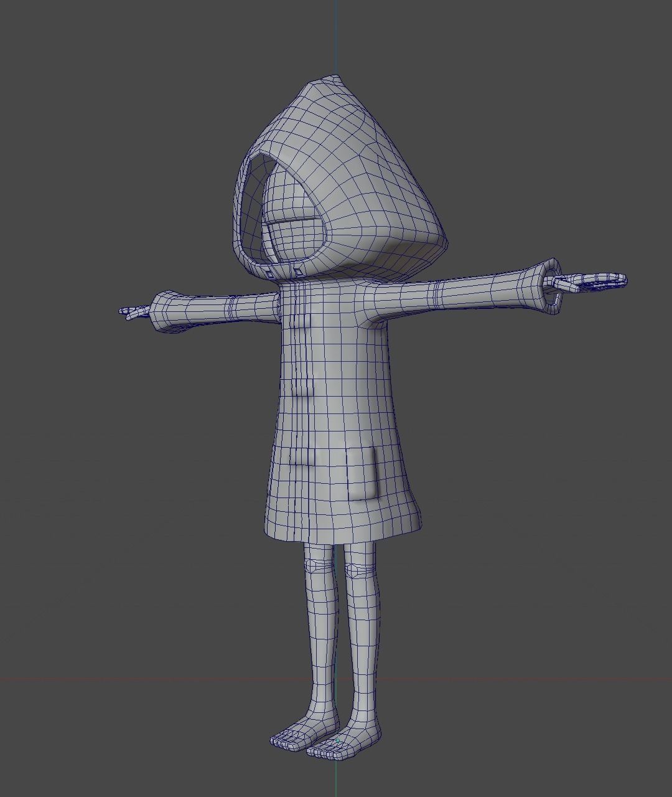Click the outstretched hand with the wide sleeve cuff
Screen dimensions: 672x797
(588, 282)
